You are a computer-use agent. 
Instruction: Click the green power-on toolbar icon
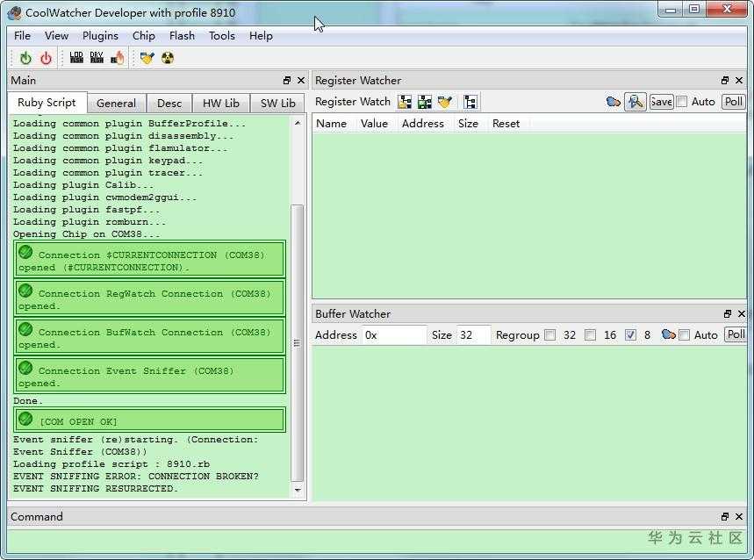(x=25, y=58)
